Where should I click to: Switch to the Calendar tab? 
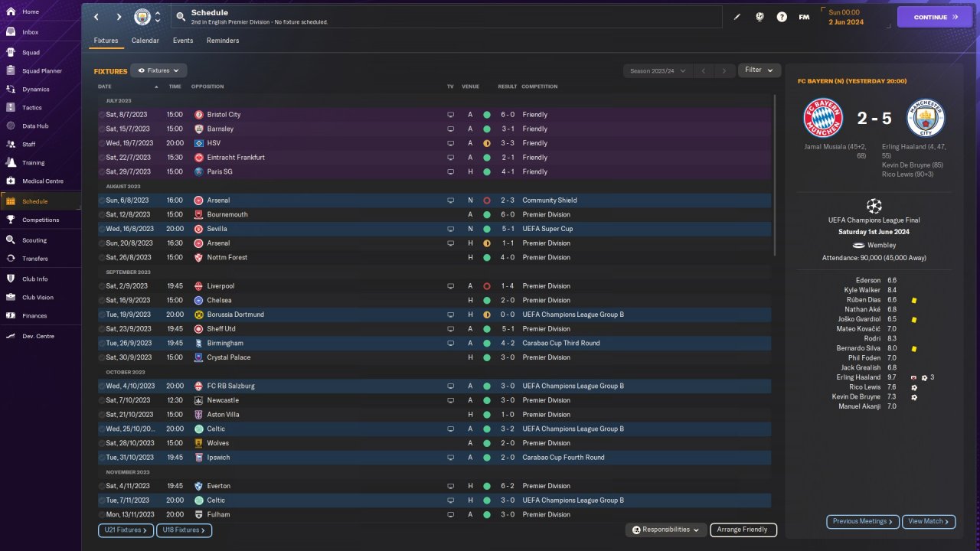tap(145, 41)
